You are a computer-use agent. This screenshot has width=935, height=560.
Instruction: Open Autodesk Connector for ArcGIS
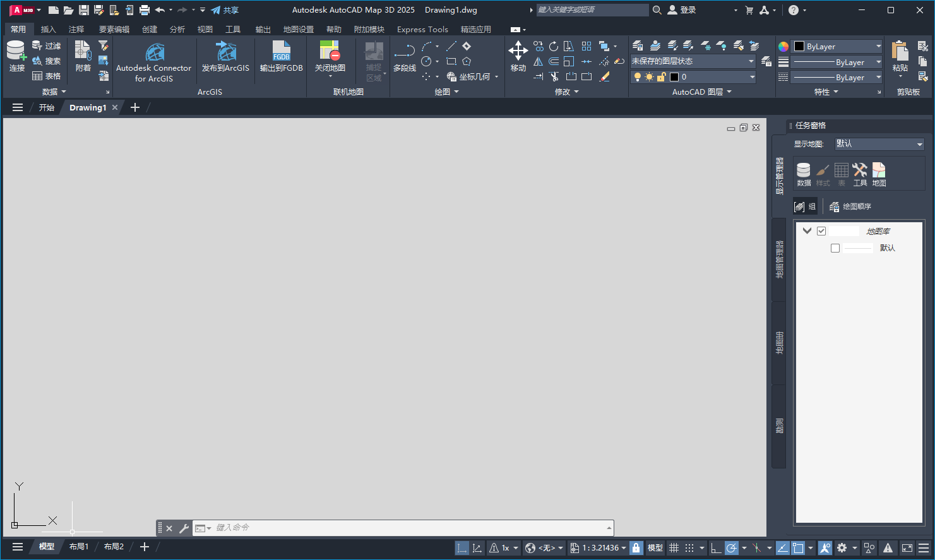[153, 61]
